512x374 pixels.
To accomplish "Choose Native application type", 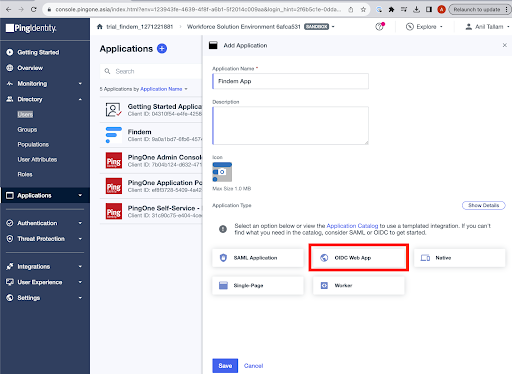I will point(460,258).
